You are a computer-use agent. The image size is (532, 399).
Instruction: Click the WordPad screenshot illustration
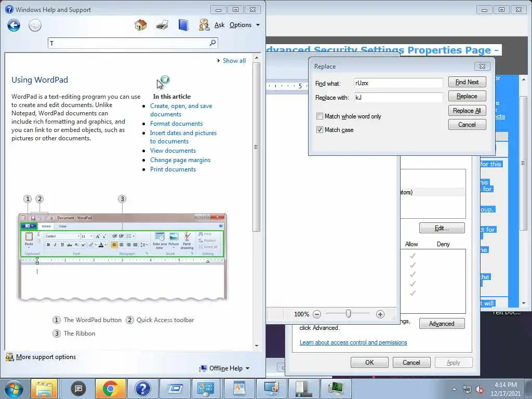pos(122,257)
